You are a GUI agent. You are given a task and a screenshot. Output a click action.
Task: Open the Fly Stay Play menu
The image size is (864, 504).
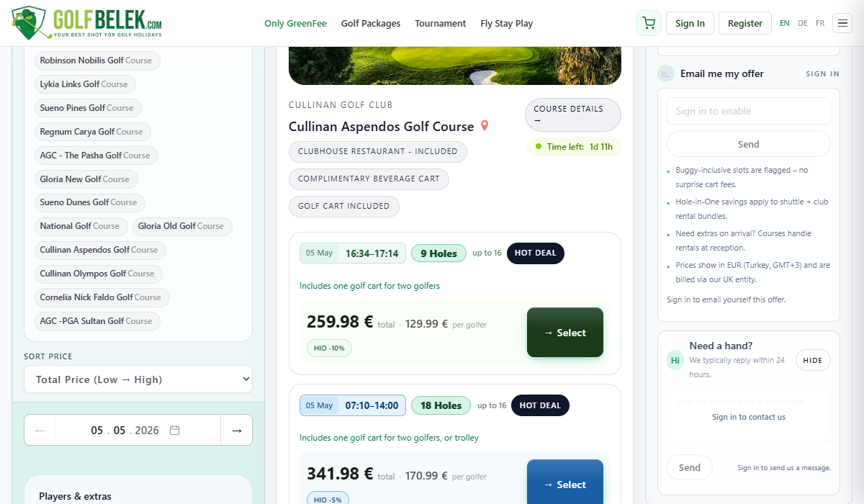507,23
